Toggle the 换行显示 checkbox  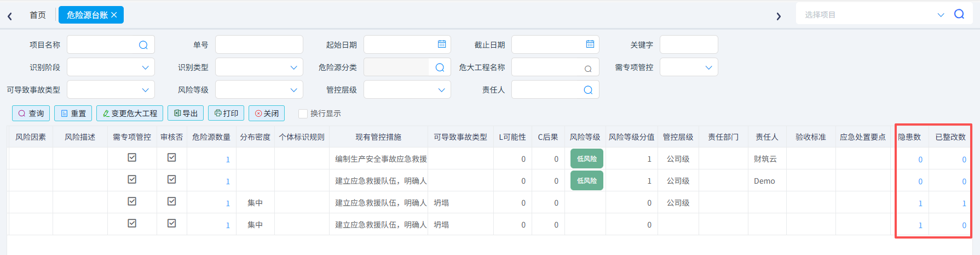[303, 114]
